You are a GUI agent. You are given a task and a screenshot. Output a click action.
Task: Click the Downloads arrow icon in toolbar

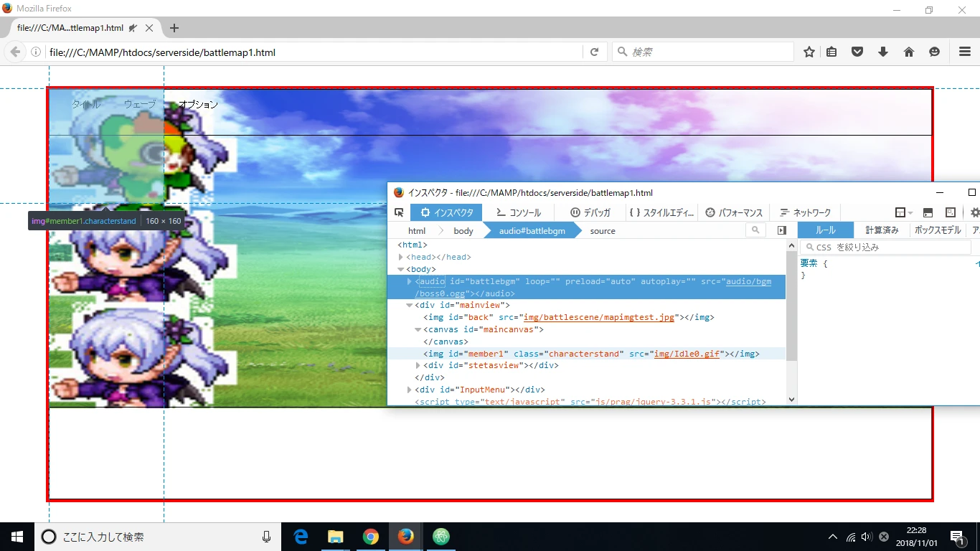[x=883, y=52]
